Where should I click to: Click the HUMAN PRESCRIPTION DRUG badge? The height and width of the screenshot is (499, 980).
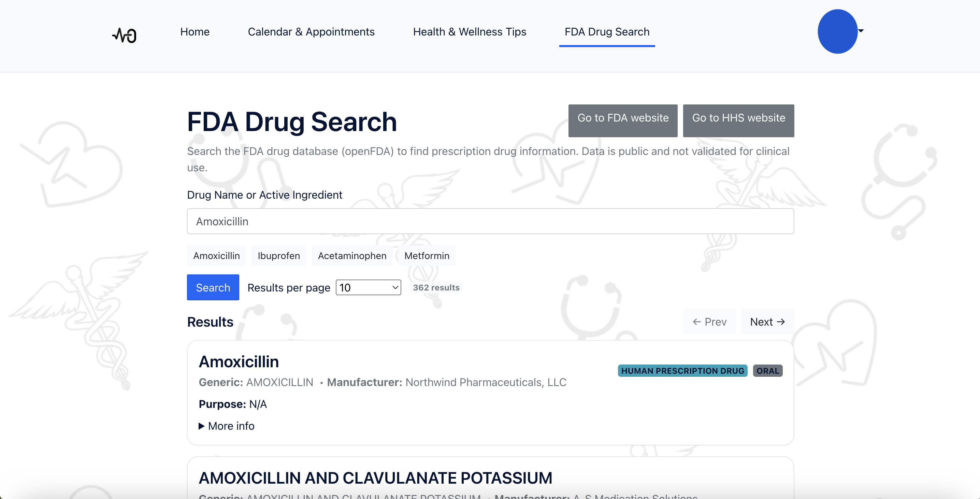682,371
